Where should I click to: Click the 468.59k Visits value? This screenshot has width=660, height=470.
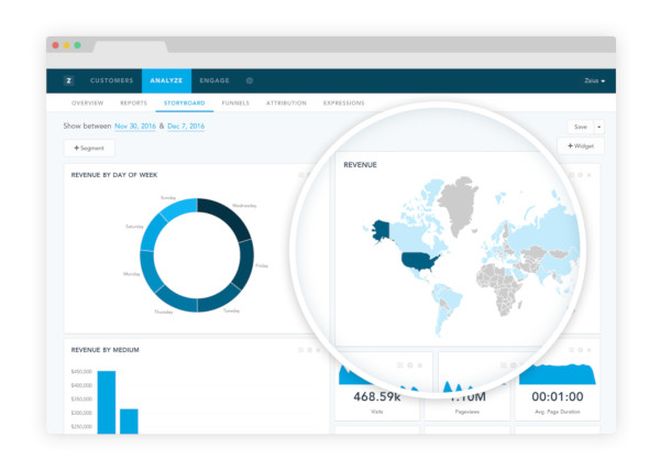pos(377,396)
